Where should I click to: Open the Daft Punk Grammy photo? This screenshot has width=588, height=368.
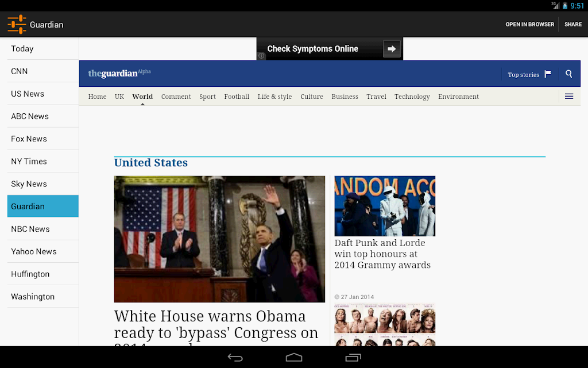(x=385, y=206)
